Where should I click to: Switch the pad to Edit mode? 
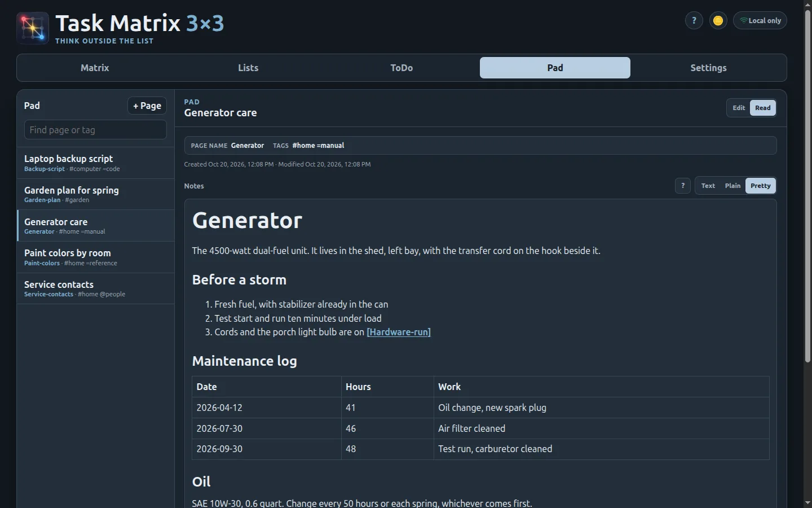(x=739, y=108)
